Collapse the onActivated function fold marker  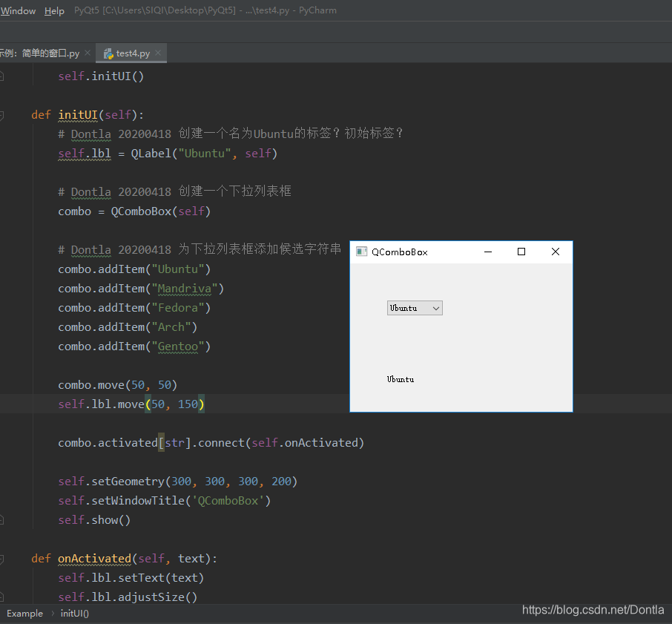[1, 559]
